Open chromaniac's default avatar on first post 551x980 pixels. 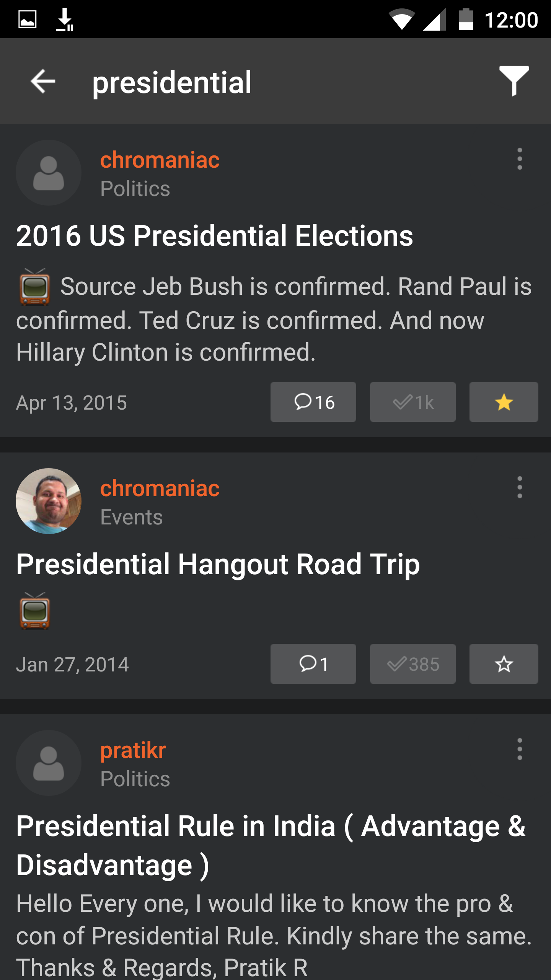(x=49, y=173)
